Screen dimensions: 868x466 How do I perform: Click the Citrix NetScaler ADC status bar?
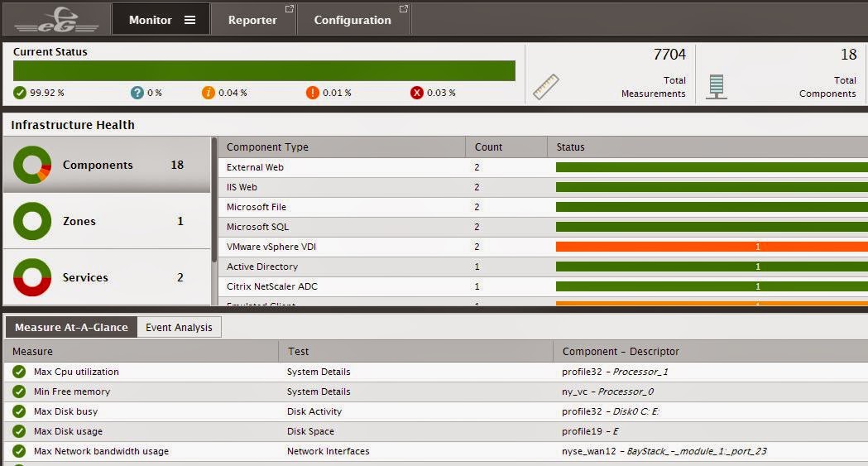click(712, 286)
